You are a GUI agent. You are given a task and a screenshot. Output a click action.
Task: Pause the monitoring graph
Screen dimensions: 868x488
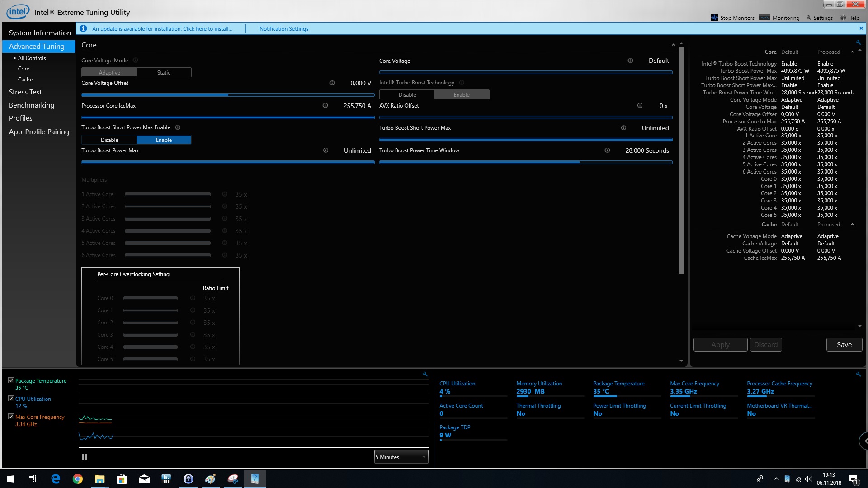tap(85, 457)
